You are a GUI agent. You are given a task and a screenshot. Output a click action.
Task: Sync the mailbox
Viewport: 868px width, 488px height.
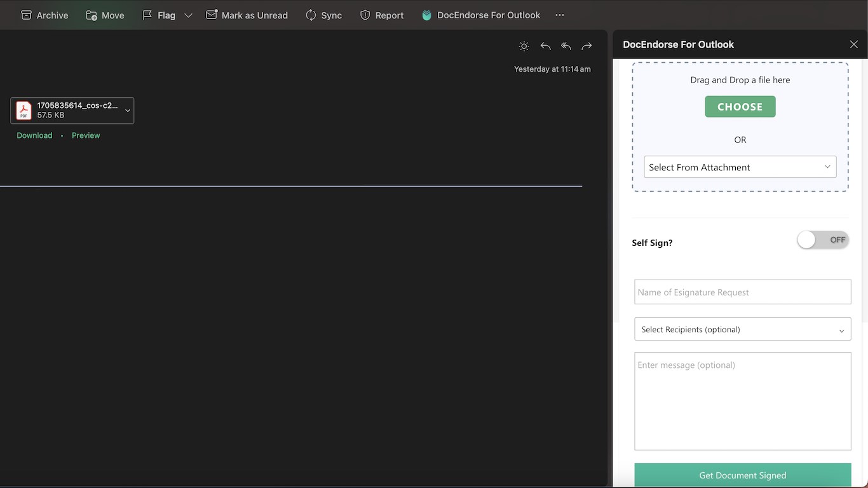[x=323, y=15]
